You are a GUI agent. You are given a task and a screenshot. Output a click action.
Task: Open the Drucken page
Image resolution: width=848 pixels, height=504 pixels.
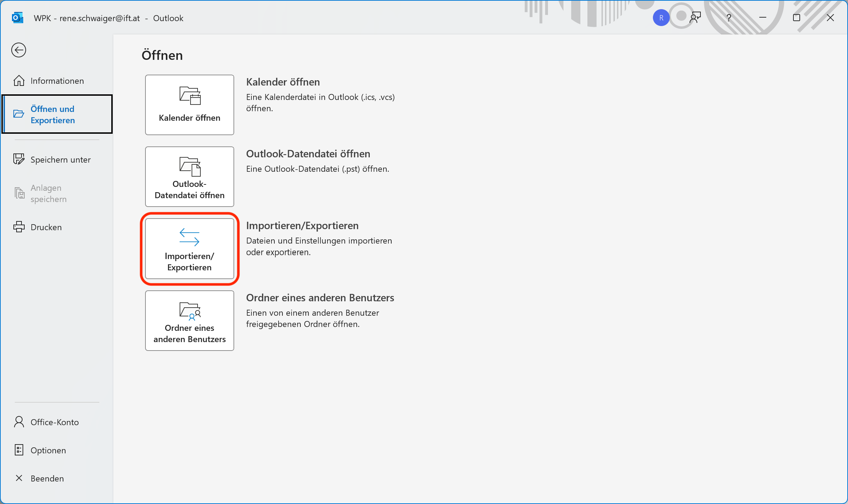57,227
